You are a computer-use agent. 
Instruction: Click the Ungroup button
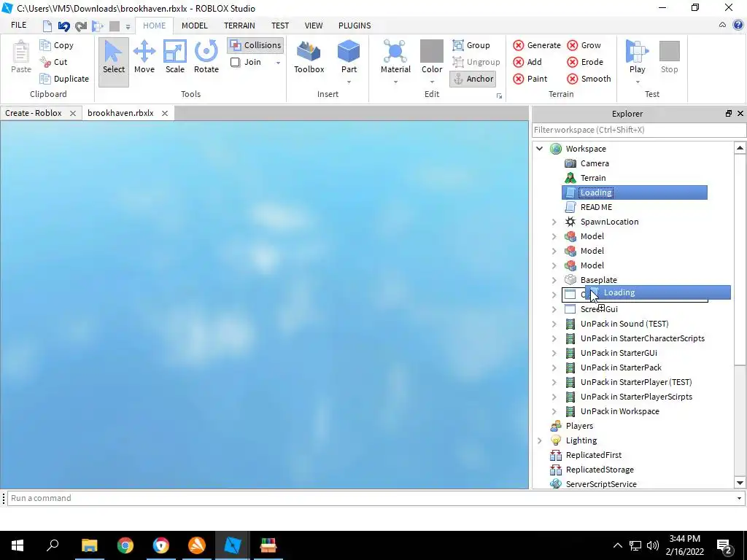click(x=476, y=62)
